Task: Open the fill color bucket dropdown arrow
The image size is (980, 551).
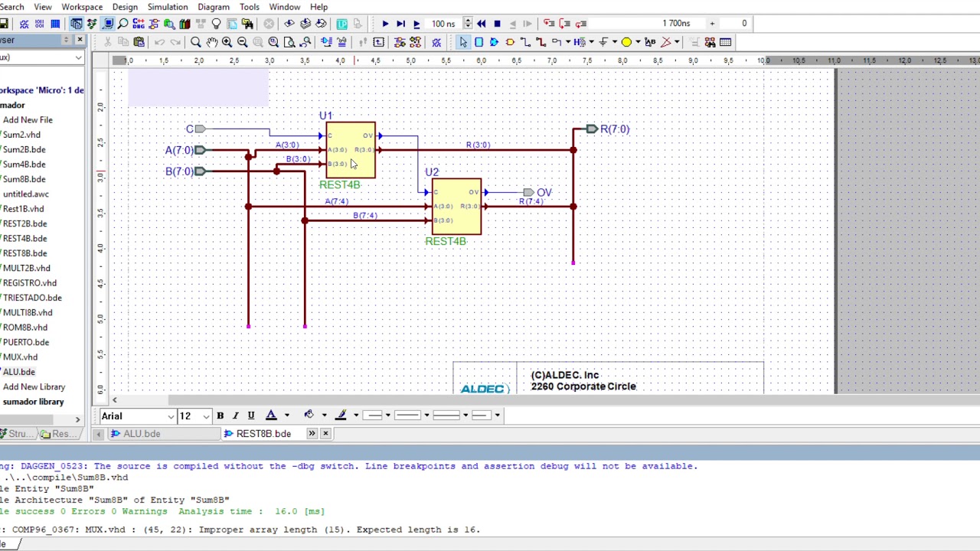Action: (324, 416)
